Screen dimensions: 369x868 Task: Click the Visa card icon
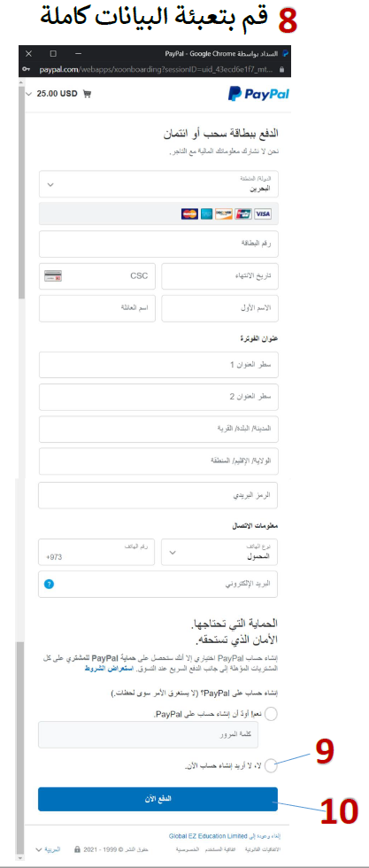click(x=263, y=214)
